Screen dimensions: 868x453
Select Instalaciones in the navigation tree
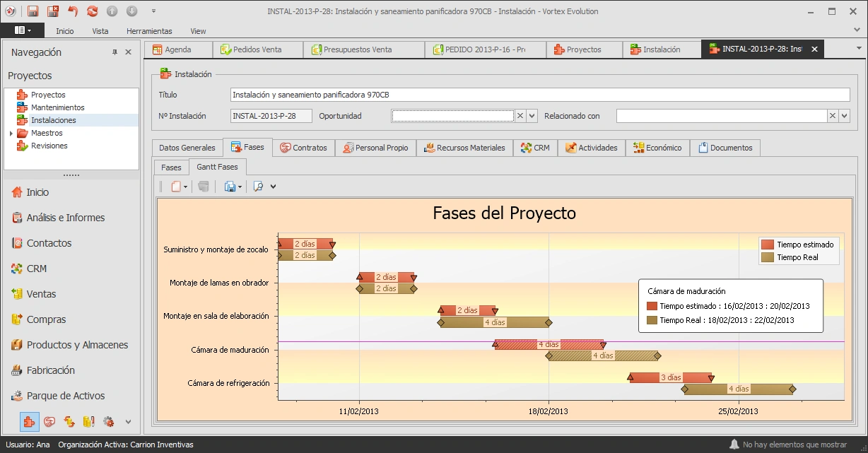pyautogui.click(x=53, y=120)
